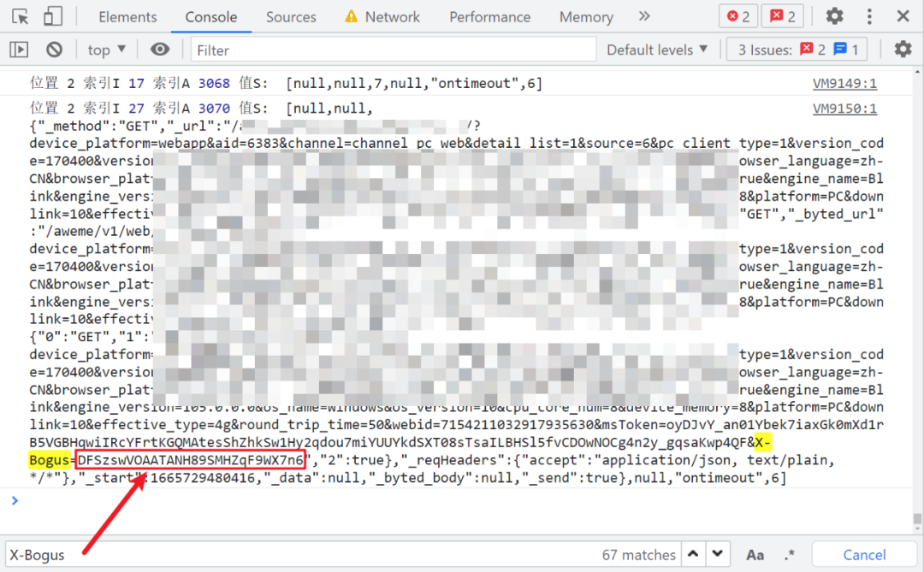This screenshot has width=924, height=572.
Task: Open the top JavaScript context dropdown
Action: pos(107,50)
